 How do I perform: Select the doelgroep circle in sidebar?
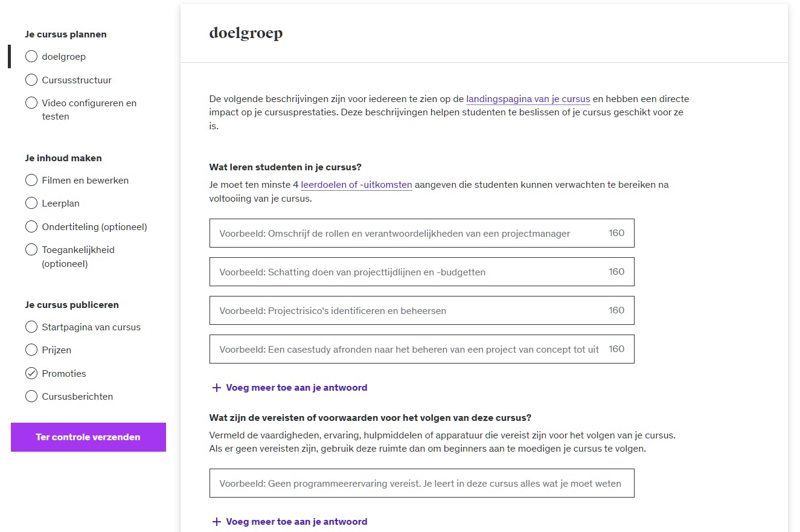click(31, 57)
